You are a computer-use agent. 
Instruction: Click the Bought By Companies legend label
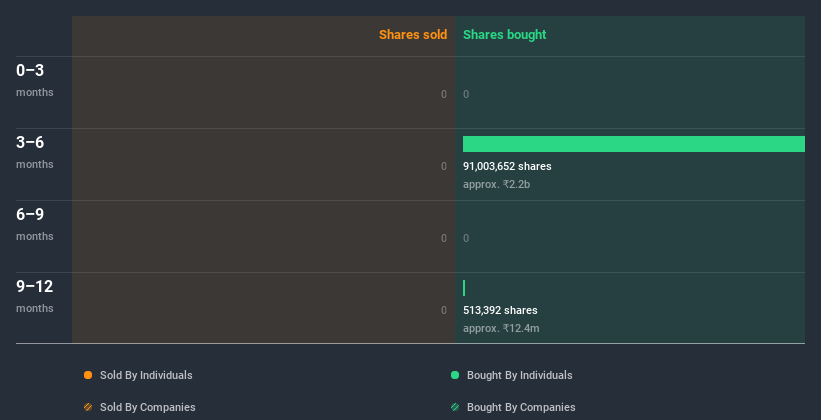click(521, 407)
